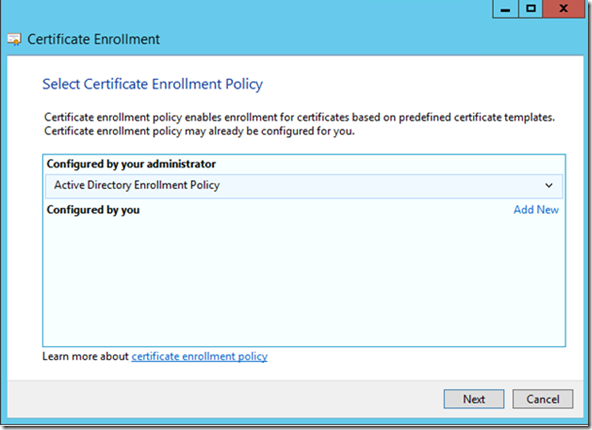
Task: Click the 'Configured by you' section header
Action: [93, 210]
